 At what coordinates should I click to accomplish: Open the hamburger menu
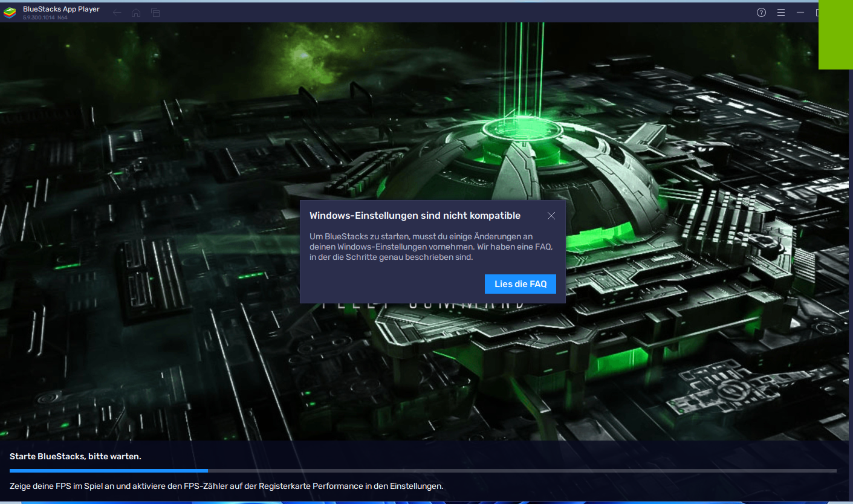(x=781, y=13)
